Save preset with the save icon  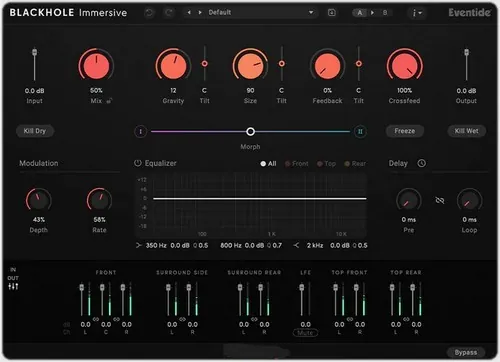tap(332, 13)
